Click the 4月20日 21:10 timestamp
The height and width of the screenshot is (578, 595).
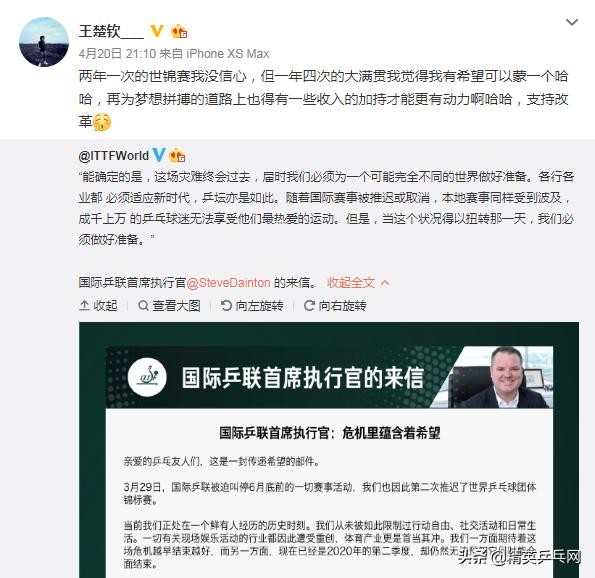click(117, 54)
